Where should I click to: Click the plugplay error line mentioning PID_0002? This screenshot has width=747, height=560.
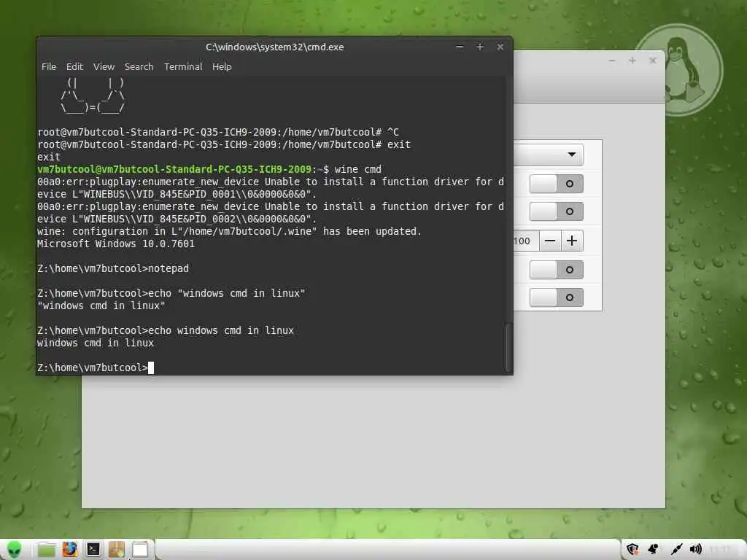click(x=271, y=213)
